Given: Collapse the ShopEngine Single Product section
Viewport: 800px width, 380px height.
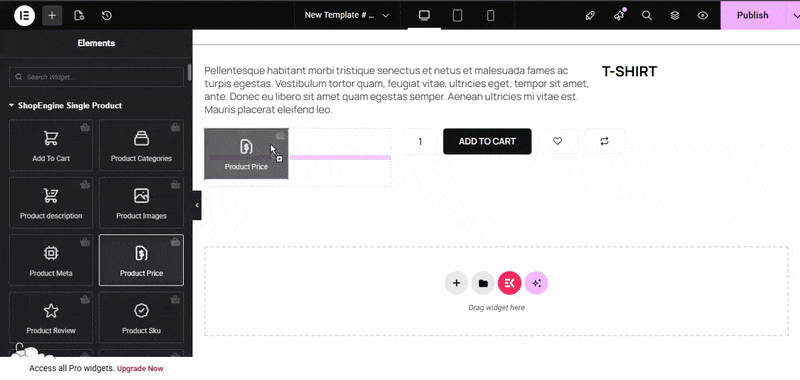Looking at the screenshot, I should (65, 106).
